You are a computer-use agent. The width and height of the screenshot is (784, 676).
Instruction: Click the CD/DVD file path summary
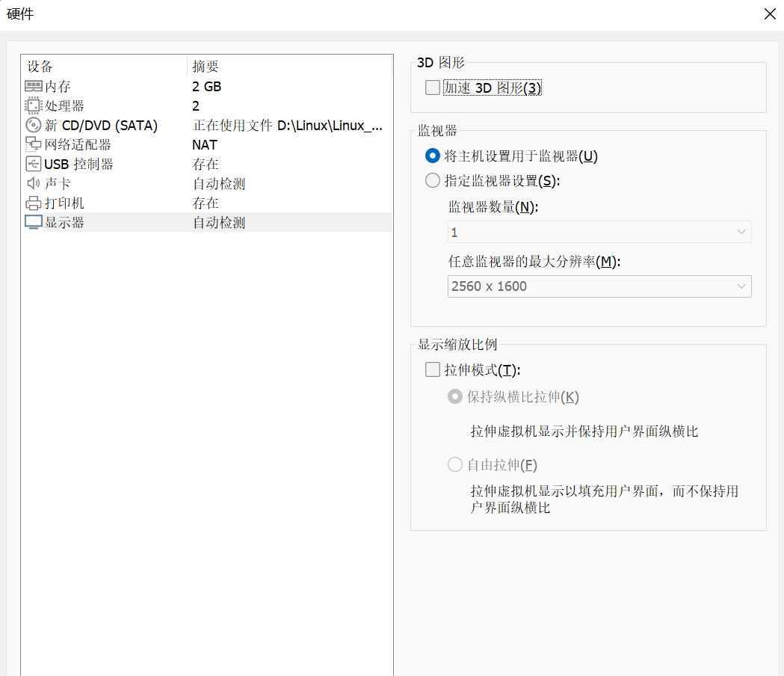coord(288,125)
